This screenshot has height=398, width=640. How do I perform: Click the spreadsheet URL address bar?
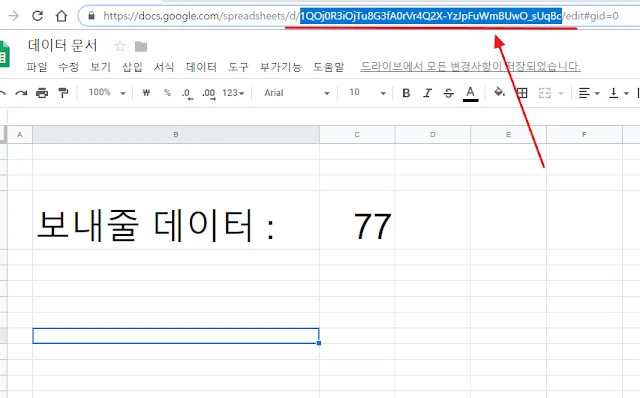tap(360, 16)
